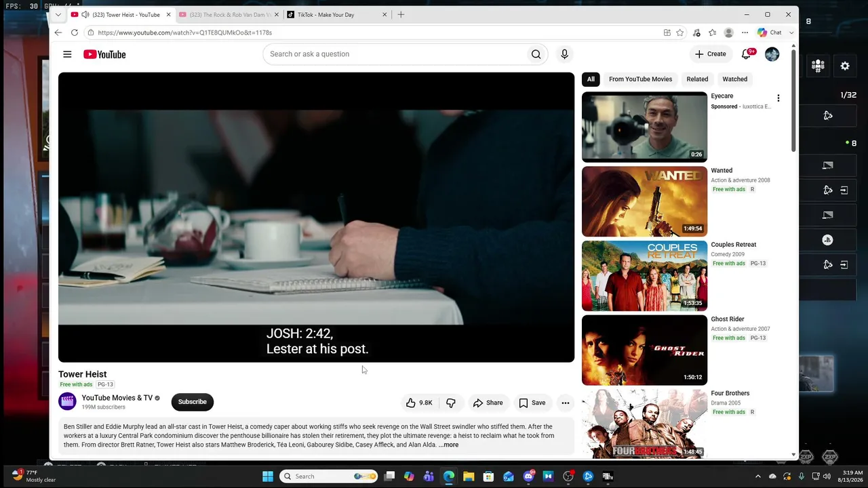The height and width of the screenshot is (488, 868).
Task: Click the Tower Heist video title
Action: click(83, 374)
